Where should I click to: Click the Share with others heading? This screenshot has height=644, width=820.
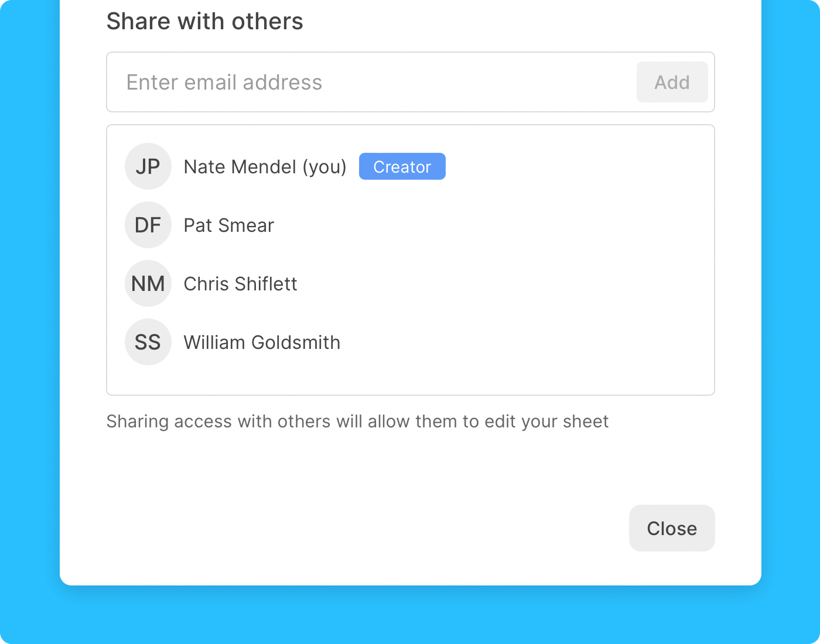[204, 21]
